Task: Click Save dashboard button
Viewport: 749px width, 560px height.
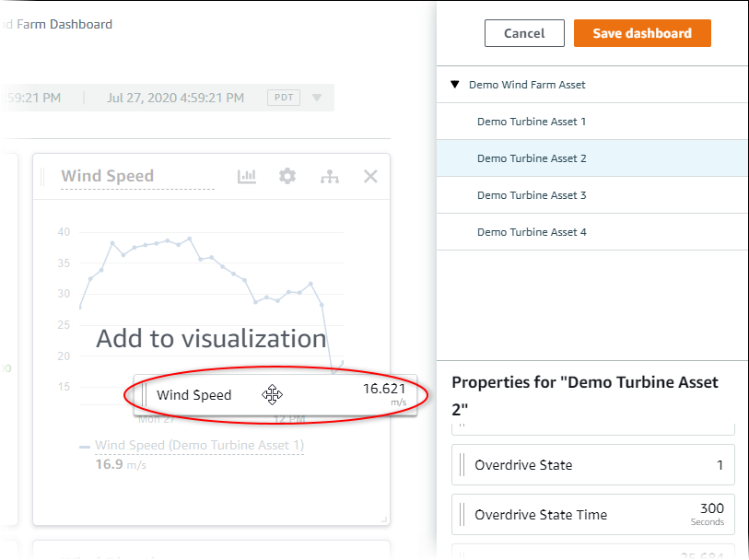Action: pyautogui.click(x=641, y=33)
